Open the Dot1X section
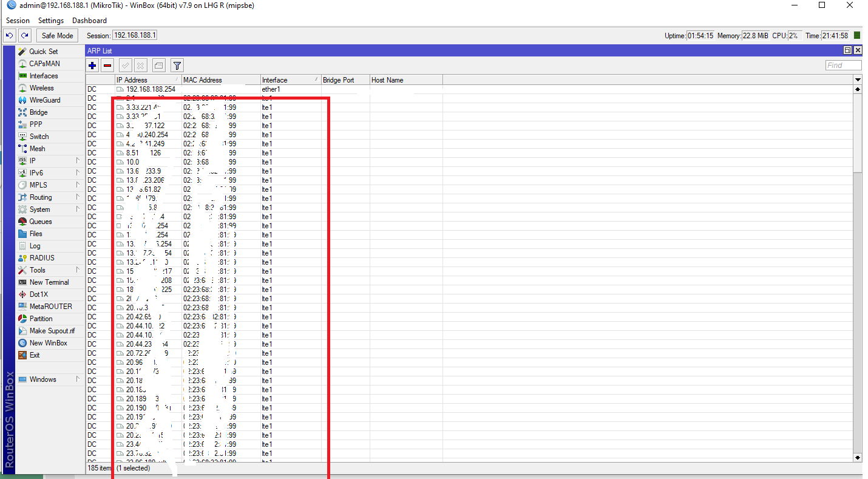The width and height of the screenshot is (868, 479). [38, 294]
